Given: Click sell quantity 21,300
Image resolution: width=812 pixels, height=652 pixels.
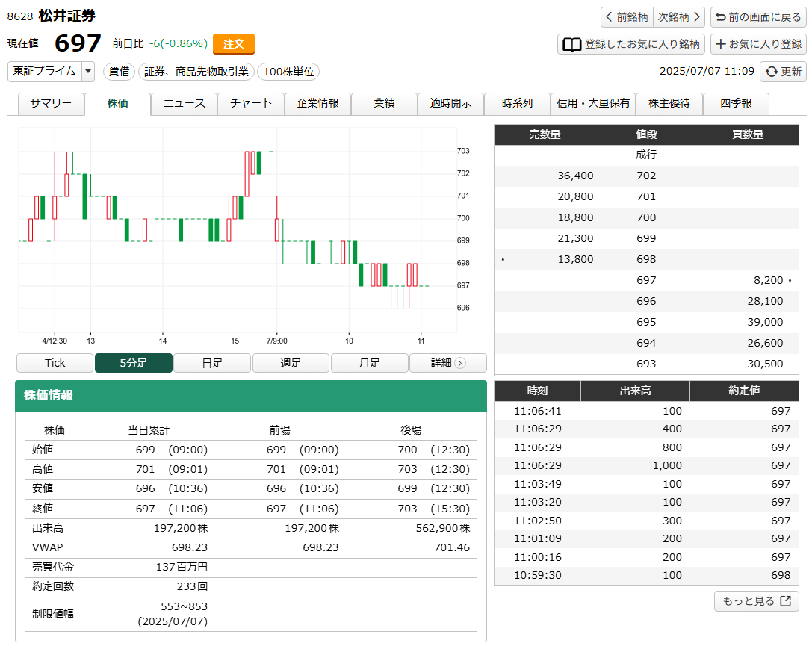Looking at the screenshot, I should [575, 239].
